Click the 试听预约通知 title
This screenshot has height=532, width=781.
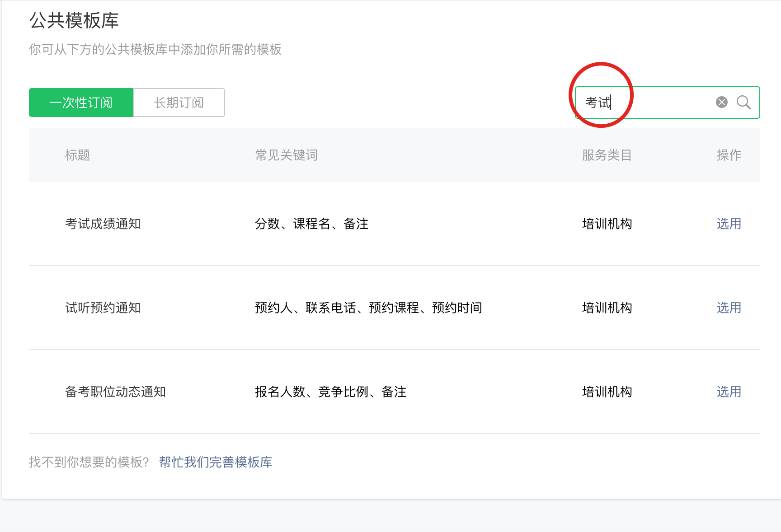(x=103, y=308)
